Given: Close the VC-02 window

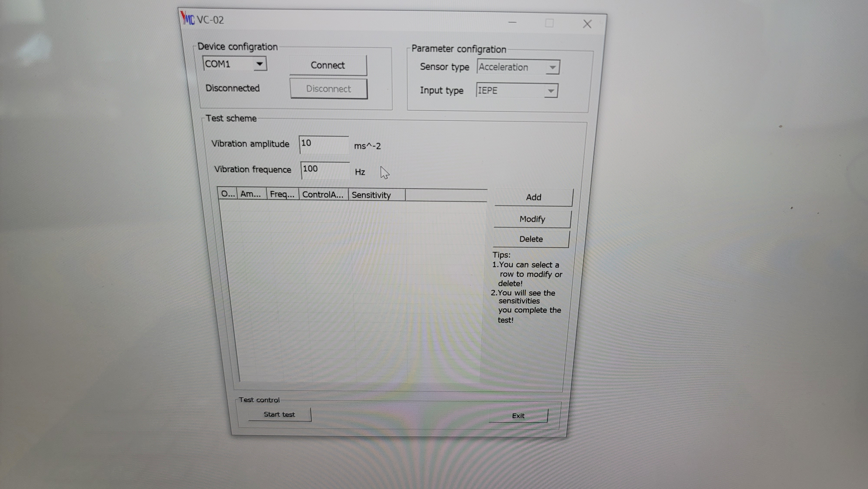Looking at the screenshot, I should pyautogui.click(x=587, y=24).
